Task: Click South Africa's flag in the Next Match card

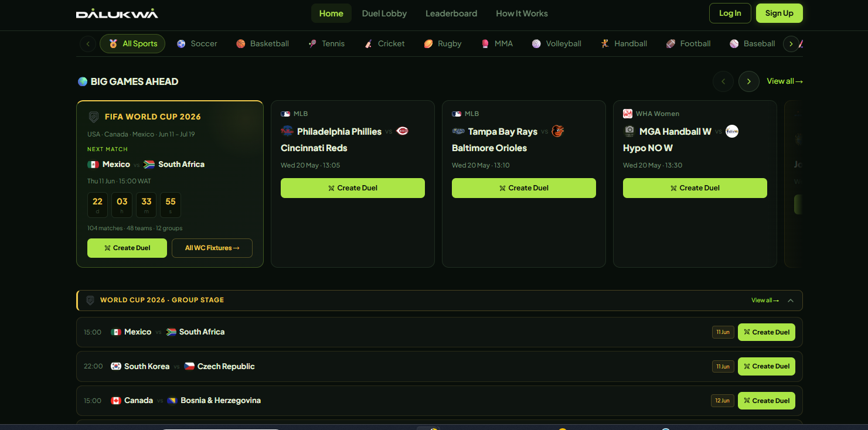Action: [x=149, y=165]
